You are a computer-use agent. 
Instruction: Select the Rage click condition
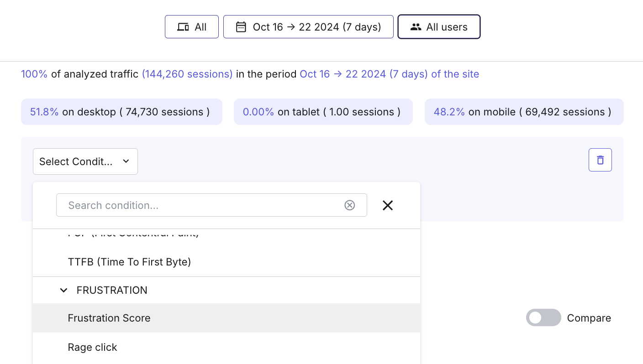click(x=227, y=347)
